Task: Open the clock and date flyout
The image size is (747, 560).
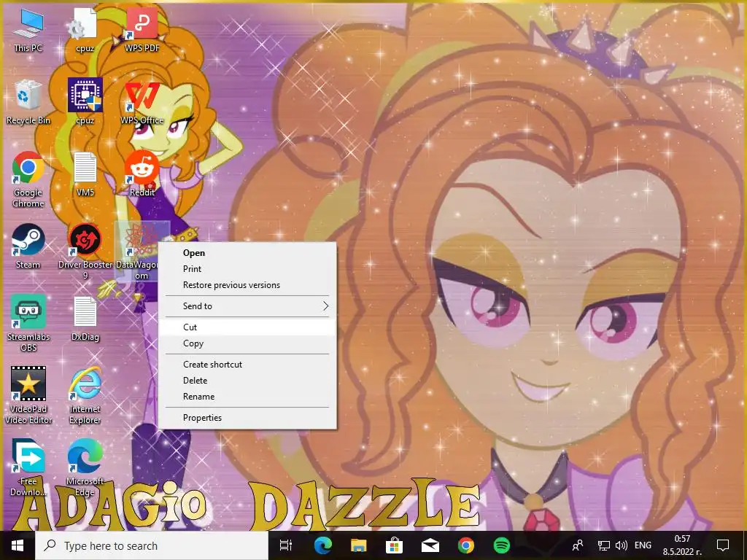Action: point(682,545)
